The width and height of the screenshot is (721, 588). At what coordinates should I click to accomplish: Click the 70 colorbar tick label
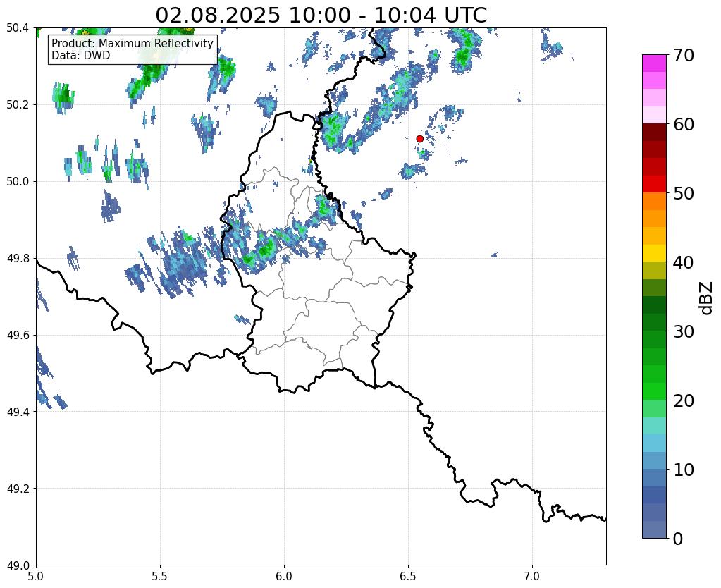click(684, 55)
